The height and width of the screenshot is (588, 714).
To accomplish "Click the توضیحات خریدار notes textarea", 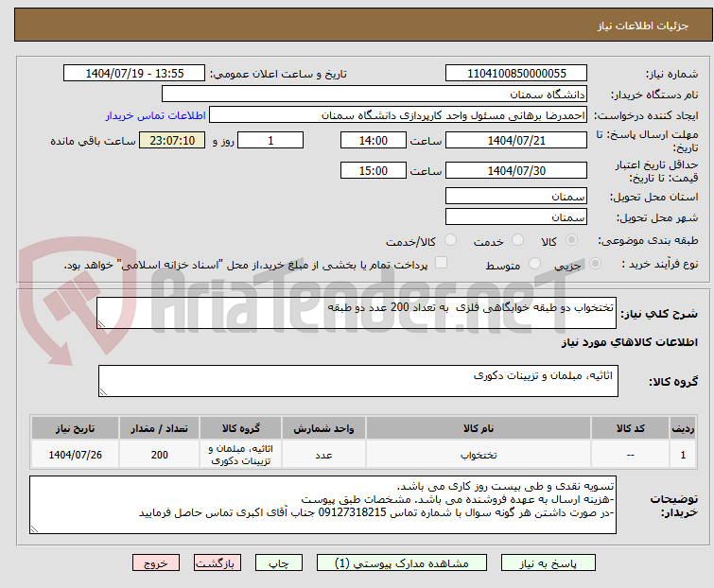I will coord(322,505).
